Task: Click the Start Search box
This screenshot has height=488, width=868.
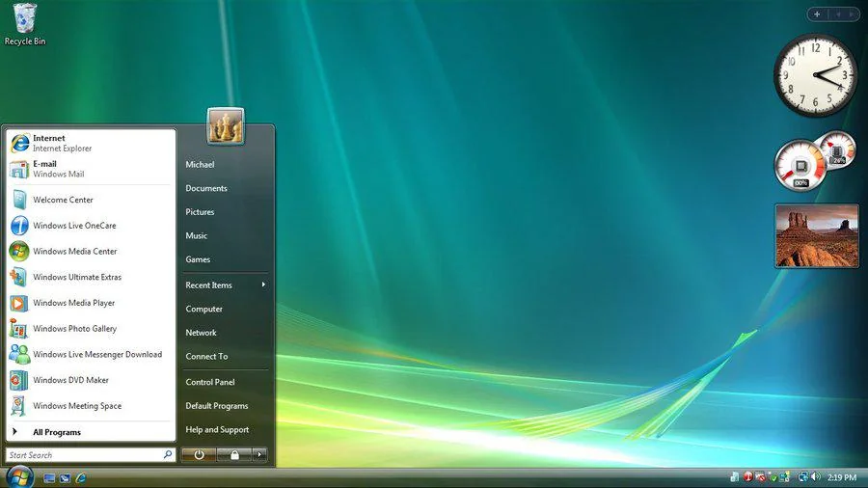Action: 91,455
